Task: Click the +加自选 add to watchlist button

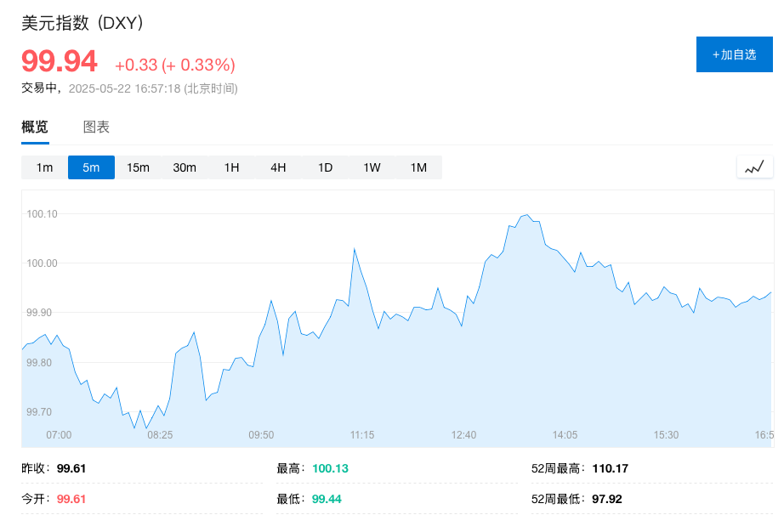Action: [734, 54]
